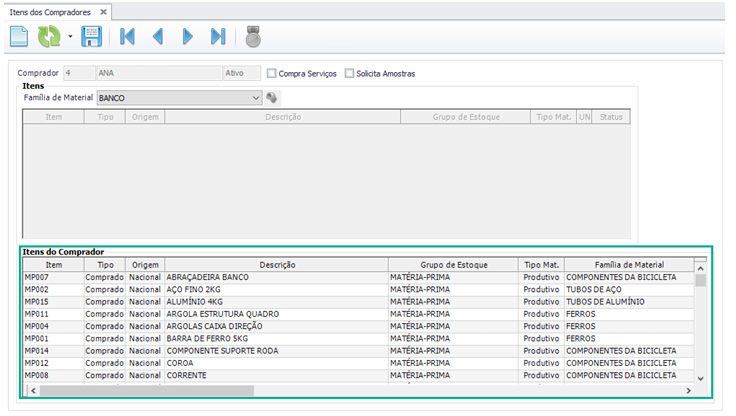Click the Grupo de Estoque header in bottom grid

[x=453, y=265]
